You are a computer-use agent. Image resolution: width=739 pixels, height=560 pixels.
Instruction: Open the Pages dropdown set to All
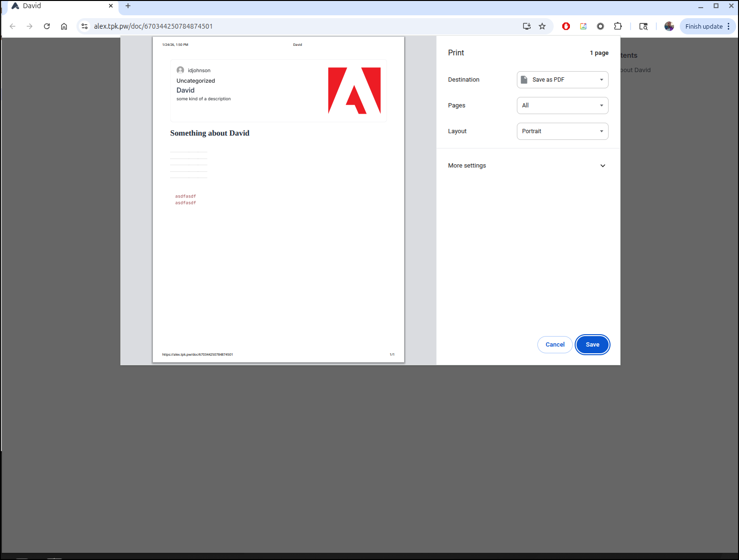point(562,106)
